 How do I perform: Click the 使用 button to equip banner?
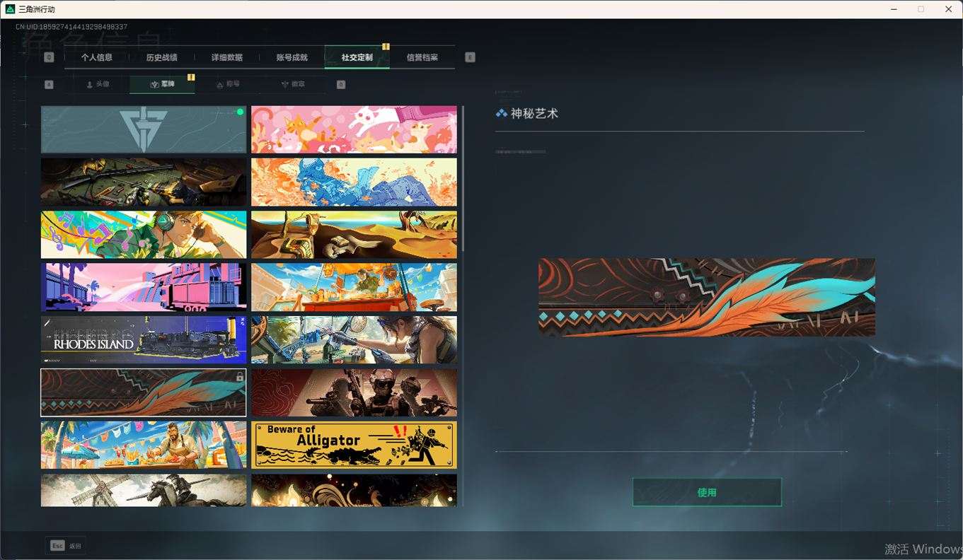pyautogui.click(x=706, y=492)
